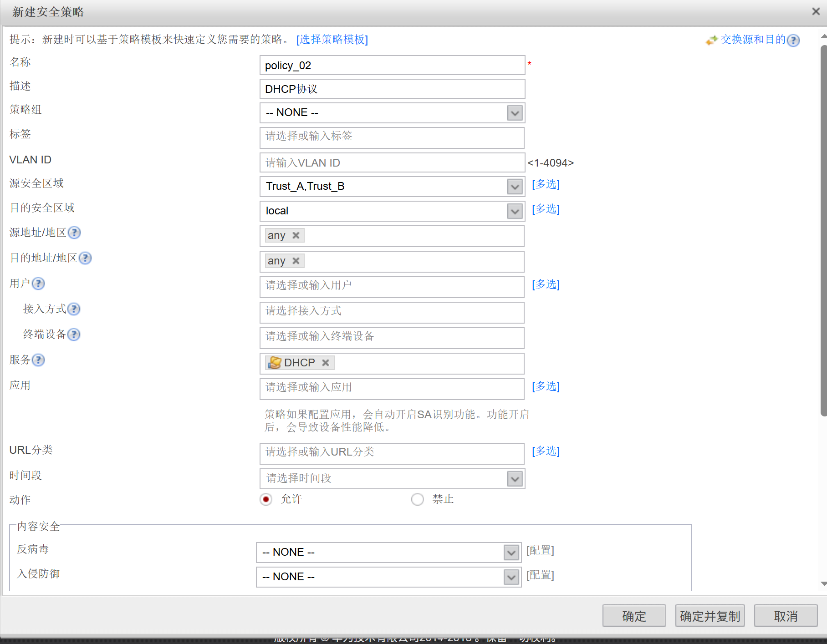Click the 用户 input field
The width and height of the screenshot is (827, 644).
pyautogui.click(x=392, y=287)
